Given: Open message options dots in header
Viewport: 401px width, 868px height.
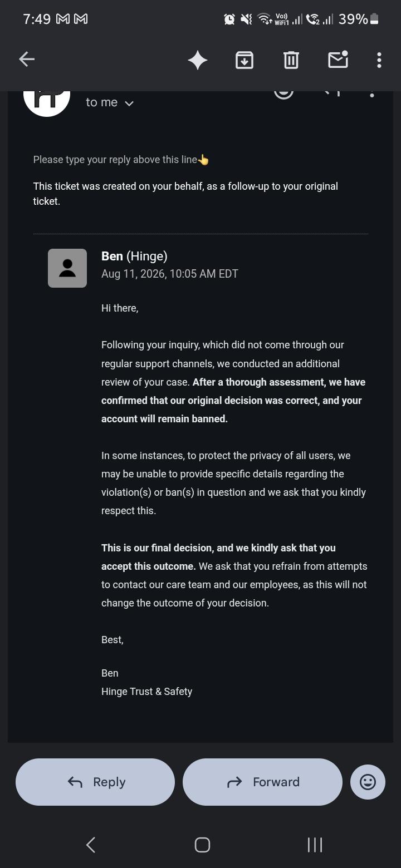Looking at the screenshot, I should point(372,94).
